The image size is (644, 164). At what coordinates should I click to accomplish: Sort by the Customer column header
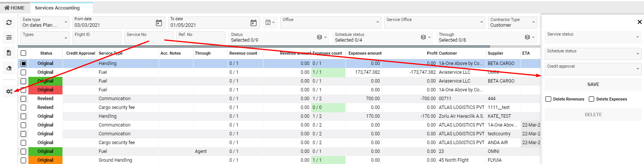click(x=448, y=54)
